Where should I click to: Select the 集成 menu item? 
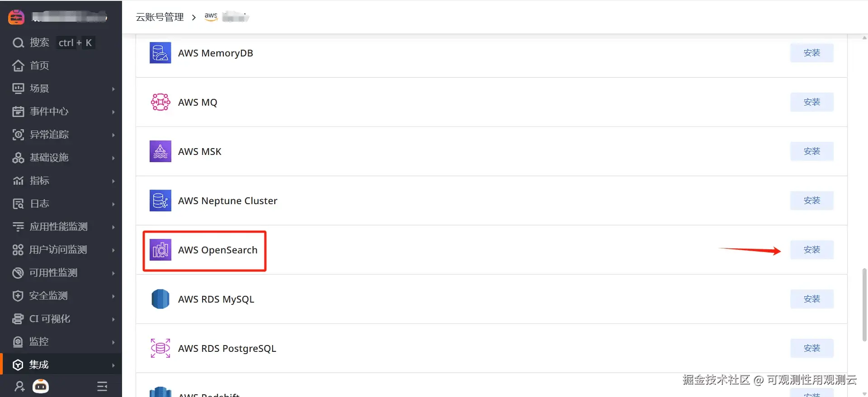click(x=39, y=364)
